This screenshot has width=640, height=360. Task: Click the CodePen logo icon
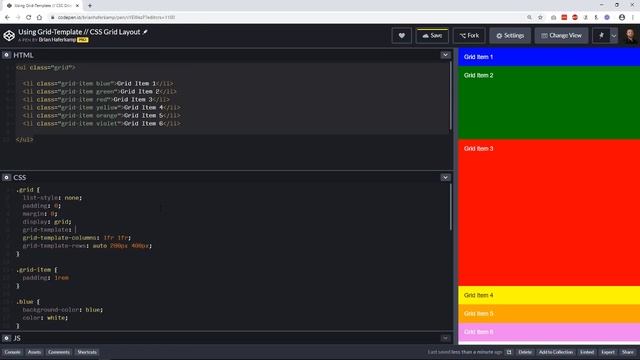click(9, 36)
